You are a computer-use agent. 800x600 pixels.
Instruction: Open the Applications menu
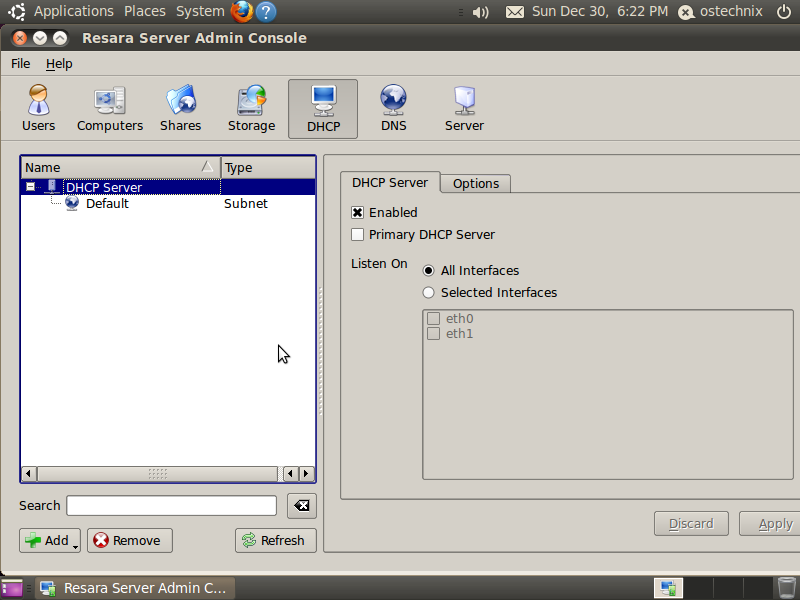[x=73, y=11]
